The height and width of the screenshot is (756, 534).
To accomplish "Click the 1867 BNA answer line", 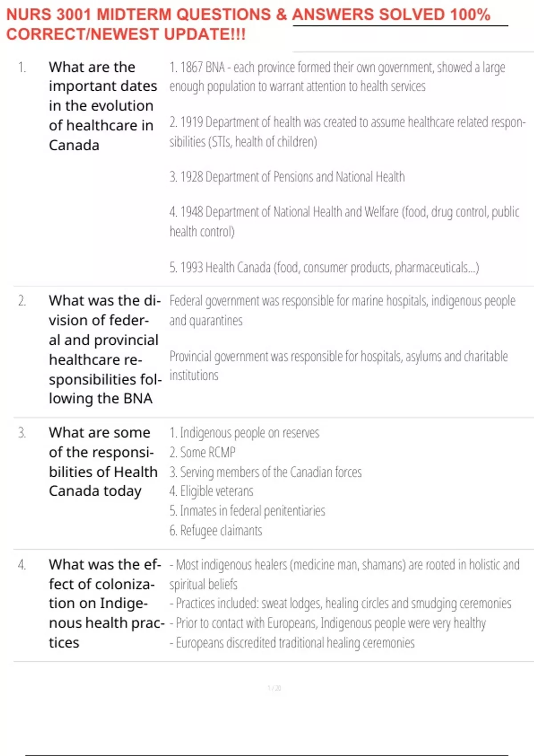I will tap(337, 76).
